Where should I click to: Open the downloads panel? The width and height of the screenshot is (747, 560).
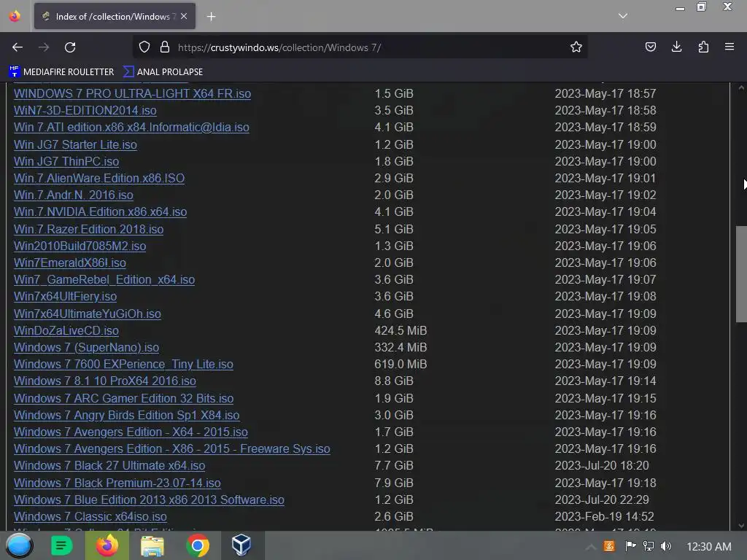[x=676, y=47]
